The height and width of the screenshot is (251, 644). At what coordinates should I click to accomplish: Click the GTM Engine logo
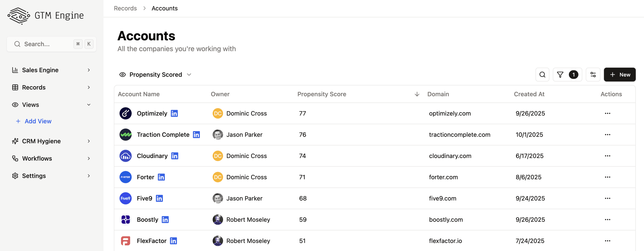point(46,16)
